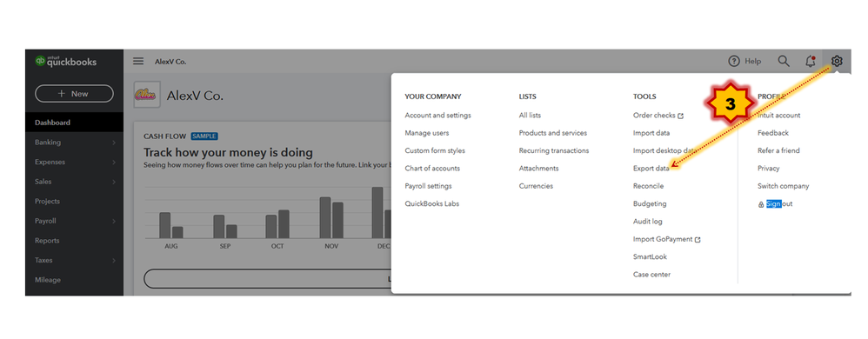
Task: Click Switch company
Action: 784,186
